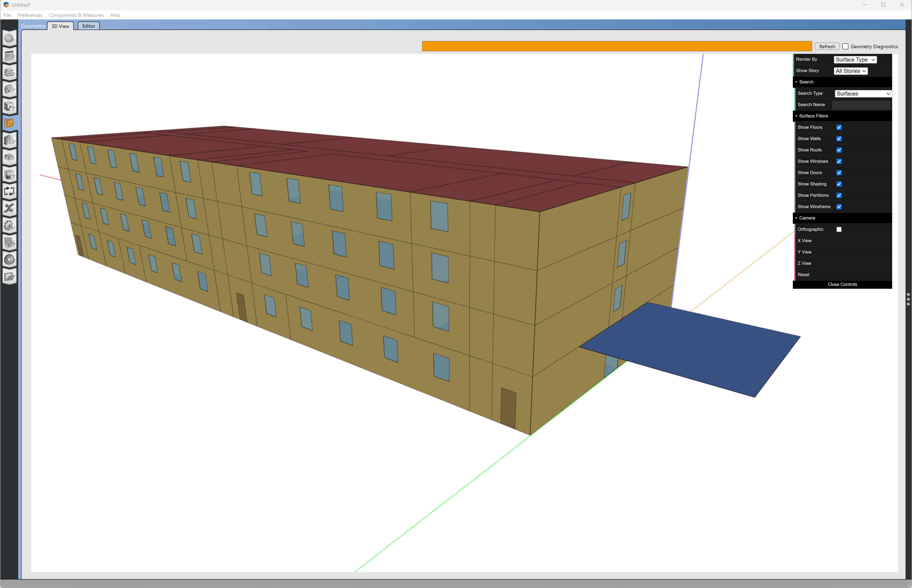Open the Constructions brick wall icon

pos(9,72)
